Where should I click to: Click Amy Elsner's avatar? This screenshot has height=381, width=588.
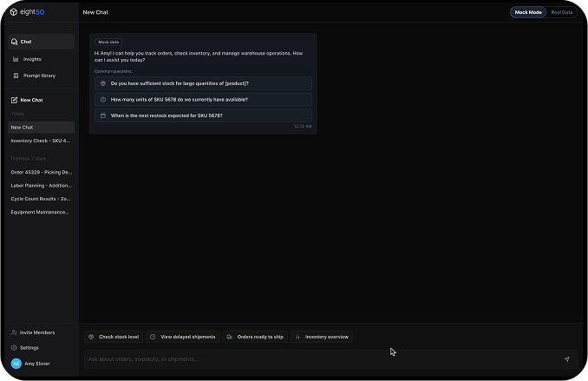click(16, 364)
